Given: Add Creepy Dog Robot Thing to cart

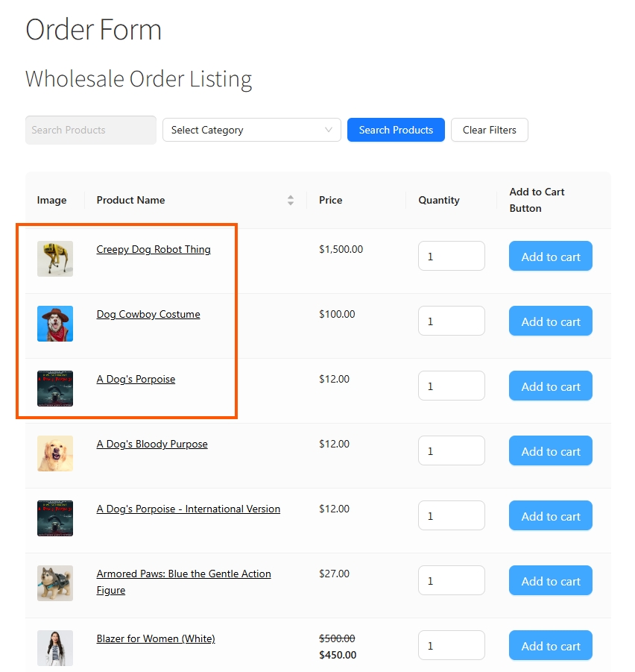Looking at the screenshot, I should pos(551,257).
